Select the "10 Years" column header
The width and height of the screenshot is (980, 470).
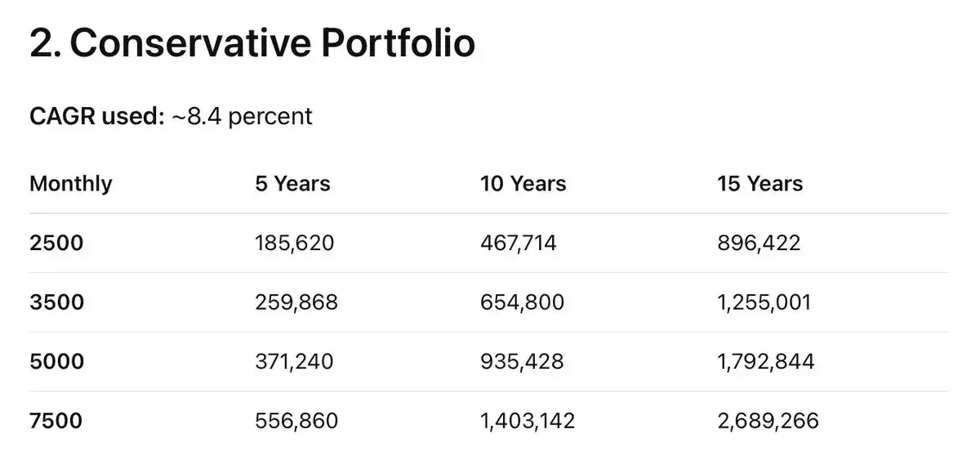[523, 183]
